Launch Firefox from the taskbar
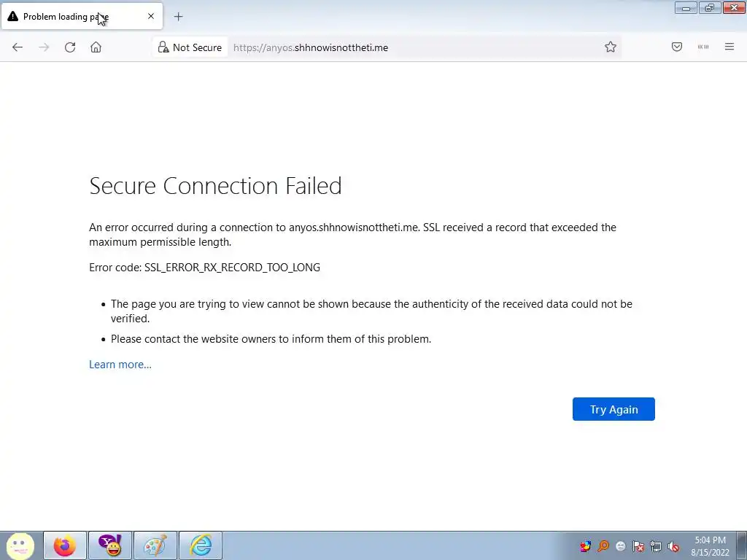 pos(65,545)
